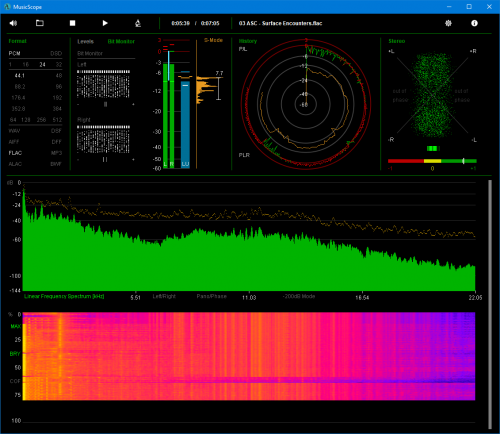The image size is (500, 434).
Task: Toggle Left/Right spectrum mode
Action: coord(164,296)
